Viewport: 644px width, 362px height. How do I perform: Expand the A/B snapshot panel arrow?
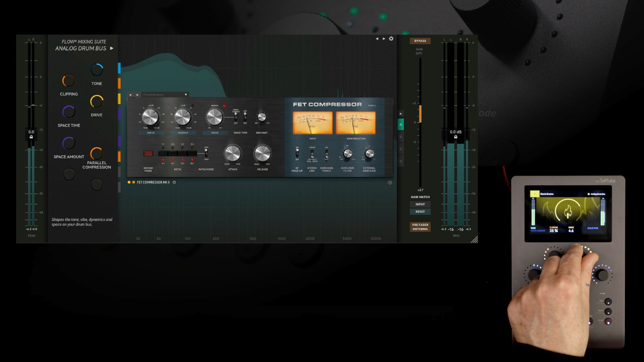(x=400, y=114)
